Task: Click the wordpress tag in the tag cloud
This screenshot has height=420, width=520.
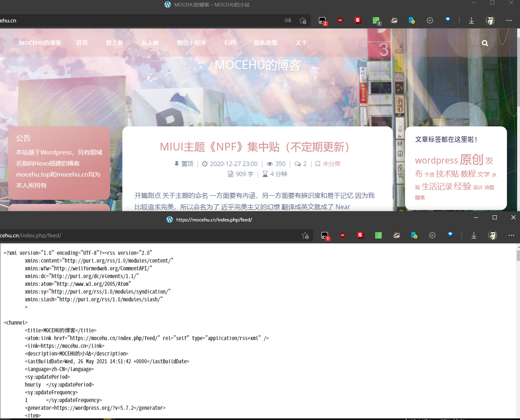Action: pyautogui.click(x=436, y=160)
